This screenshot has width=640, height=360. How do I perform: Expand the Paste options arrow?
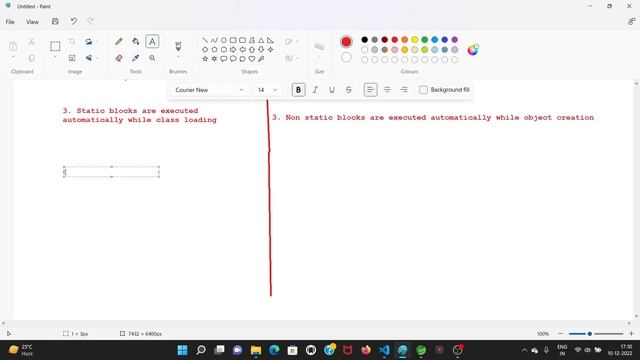coord(13,57)
